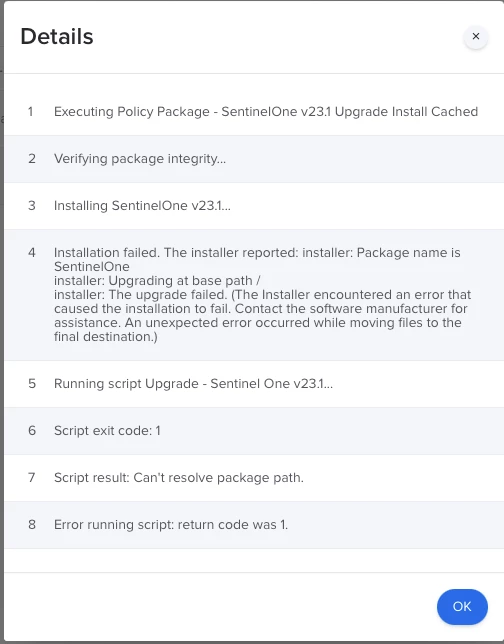Click line number 1 in the log

point(31,112)
